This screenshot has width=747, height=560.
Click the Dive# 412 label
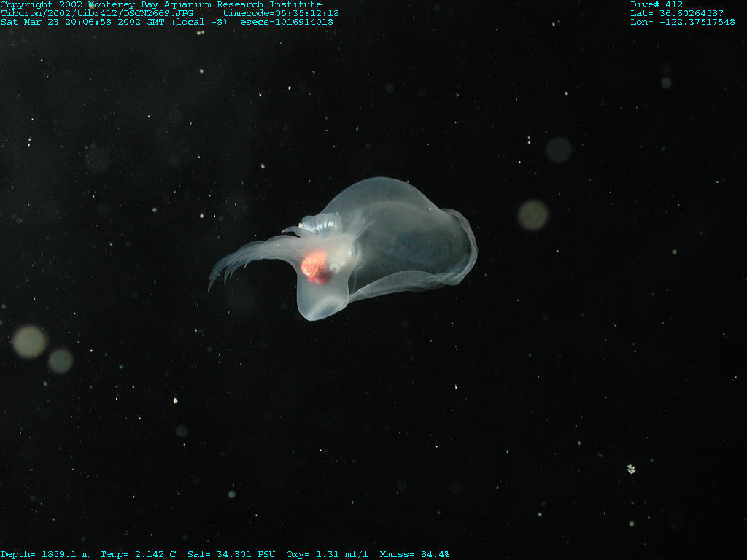tap(657, 5)
